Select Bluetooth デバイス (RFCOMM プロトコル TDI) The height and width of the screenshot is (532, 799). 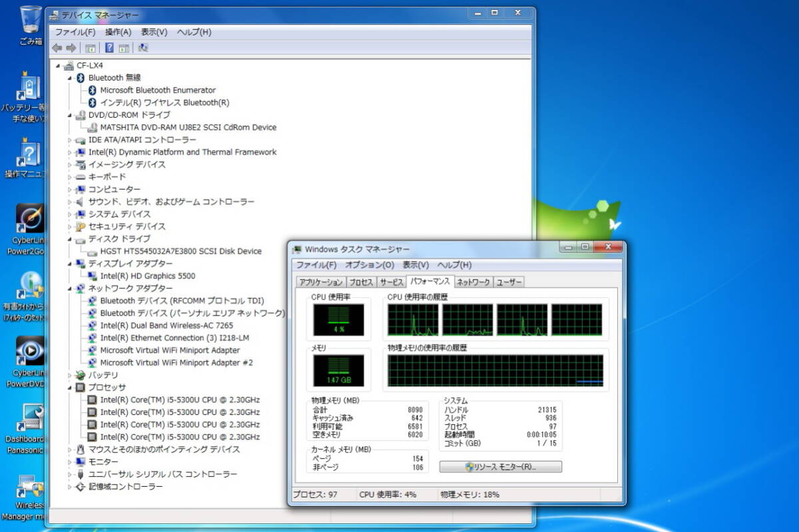point(182,301)
